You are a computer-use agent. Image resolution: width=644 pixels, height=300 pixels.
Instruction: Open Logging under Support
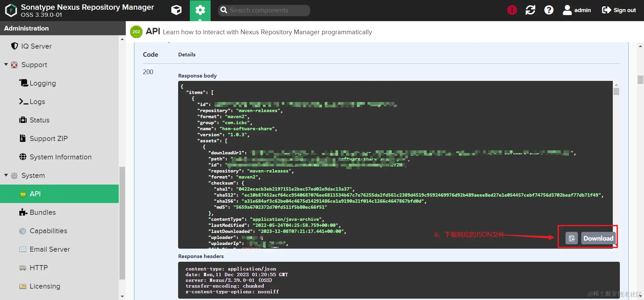(x=43, y=83)
